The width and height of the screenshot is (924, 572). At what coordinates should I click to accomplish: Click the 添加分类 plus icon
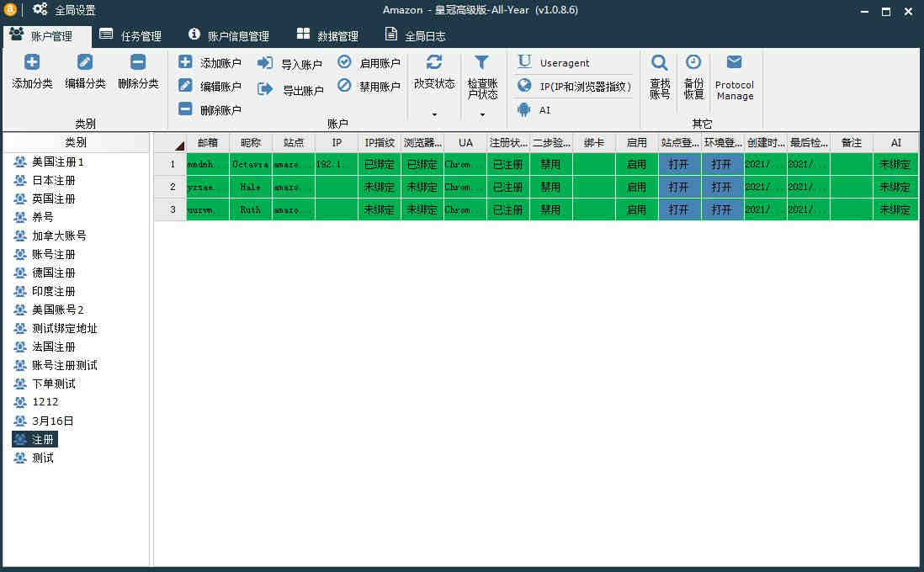point(32,62)
